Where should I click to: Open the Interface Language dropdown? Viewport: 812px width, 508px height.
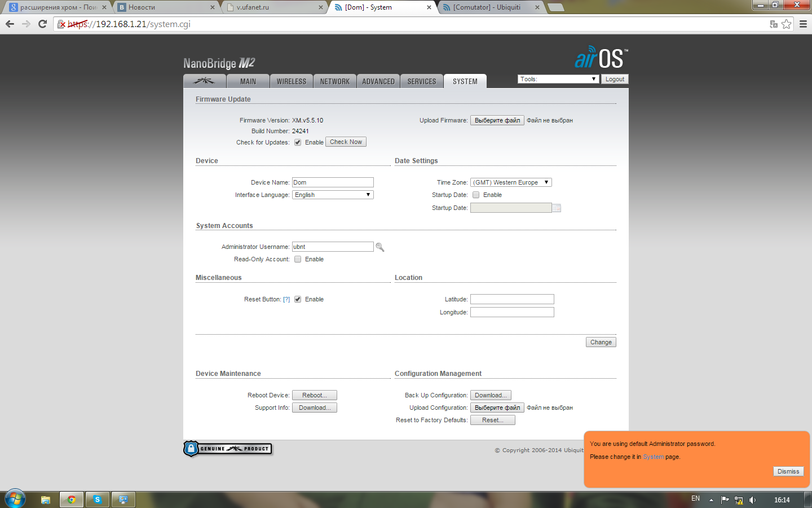click(333, 195)
